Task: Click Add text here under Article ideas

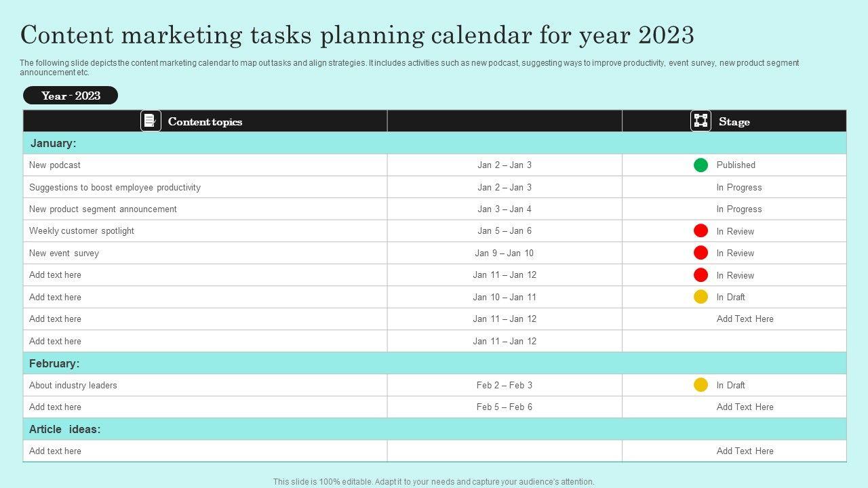Action: (55, 451)
